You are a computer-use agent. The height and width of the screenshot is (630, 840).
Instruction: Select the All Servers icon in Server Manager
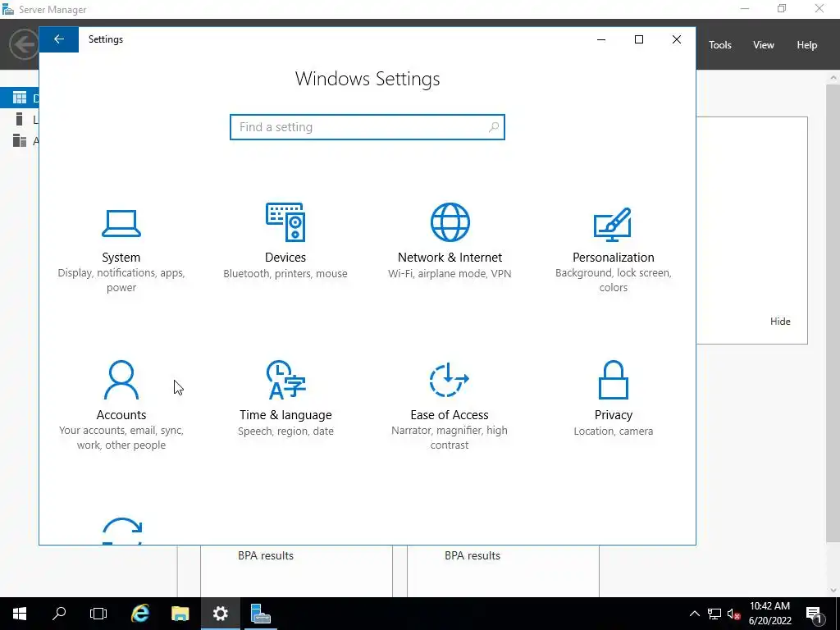(20, 140)
